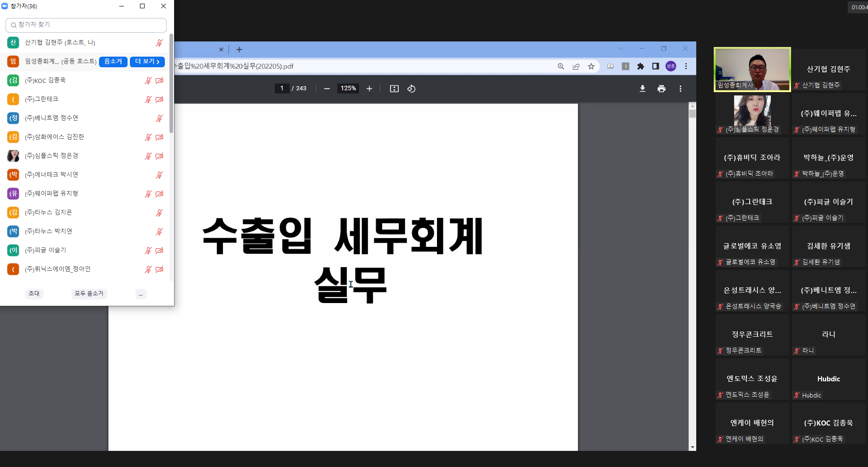This screenshot has height=467, width=868.
Task: Select 김세환 유기샘 gallery tile
Action: click(x=828, y=246)
